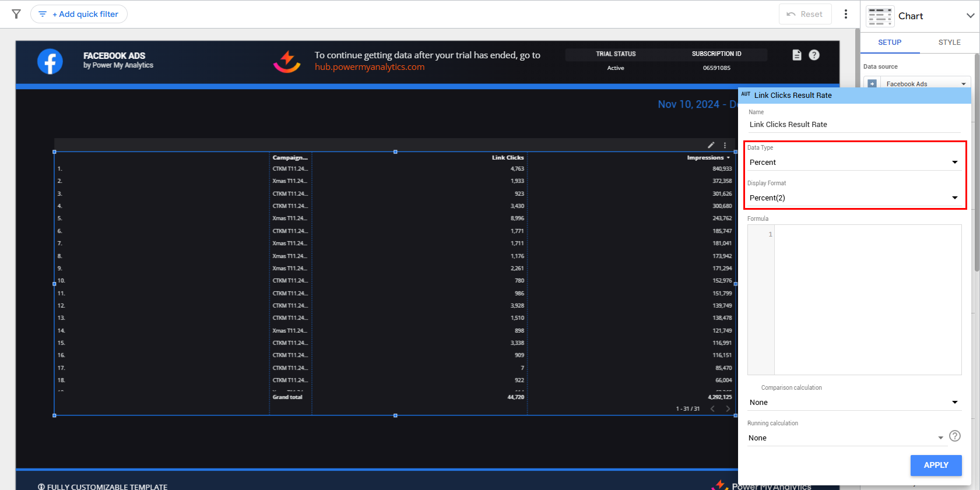Click the pencil edit icon above table
Screen dimensions: 980x490
click(711, 145)
